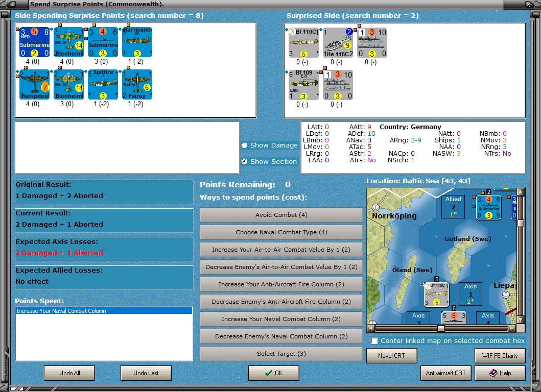The height and width of the screenshot is (392, 541).
Task: Select the Show Damage radio button
Action: (244, 145)
